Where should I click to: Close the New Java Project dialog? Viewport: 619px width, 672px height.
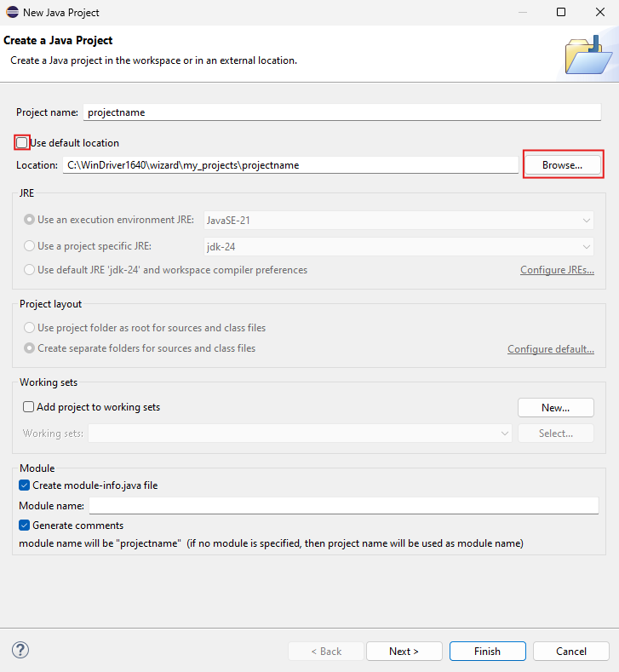click(x=599, y=12)
